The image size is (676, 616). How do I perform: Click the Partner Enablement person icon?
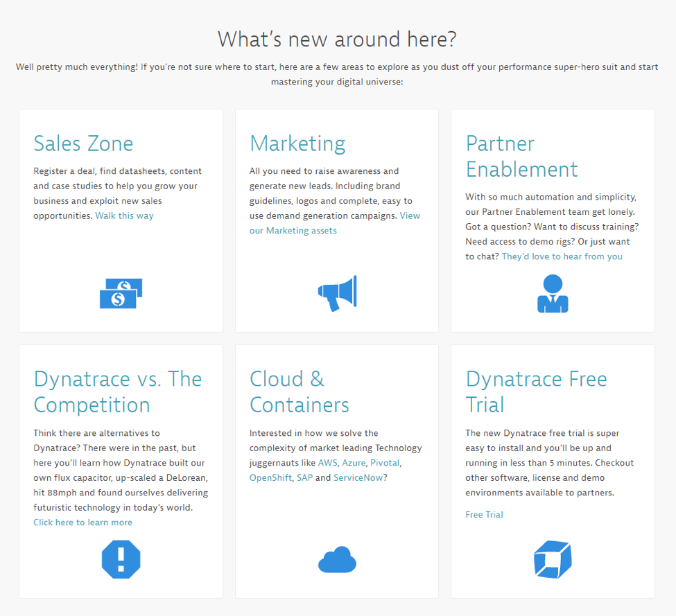553,293
